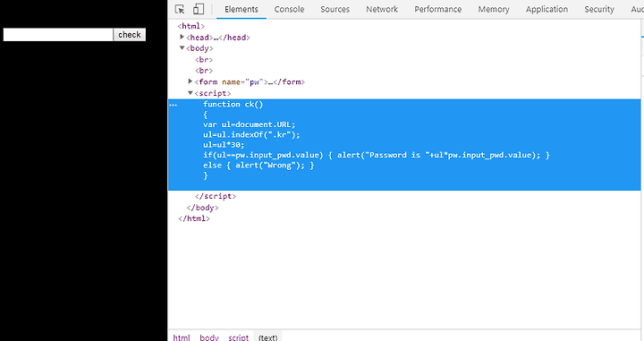Click the script breadcrumb
This screenshot has width=644, height=341.
(239, 337)
